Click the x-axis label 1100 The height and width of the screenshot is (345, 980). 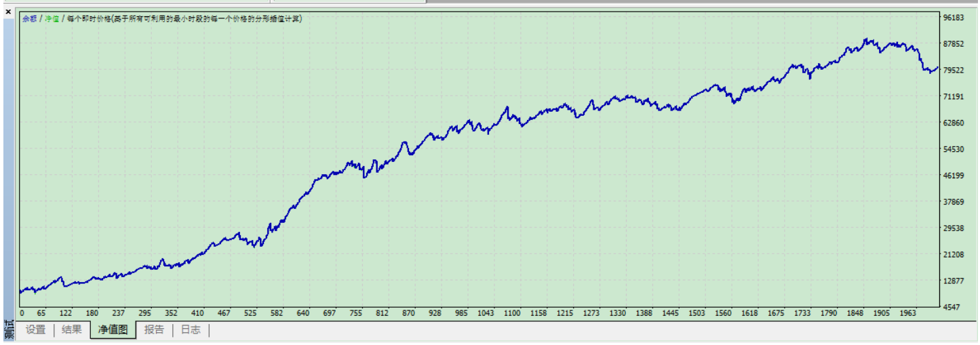click(x=512, y=313)
